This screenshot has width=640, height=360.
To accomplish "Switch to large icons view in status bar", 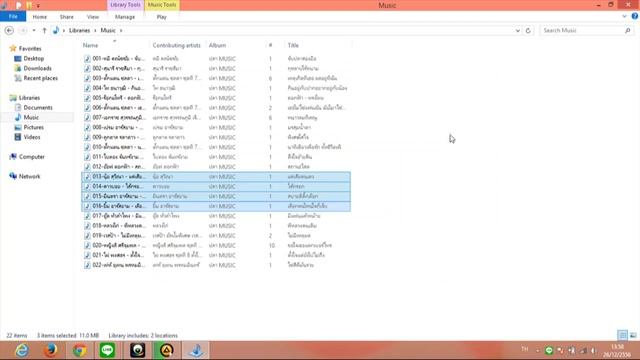I will tap(633, 335).
